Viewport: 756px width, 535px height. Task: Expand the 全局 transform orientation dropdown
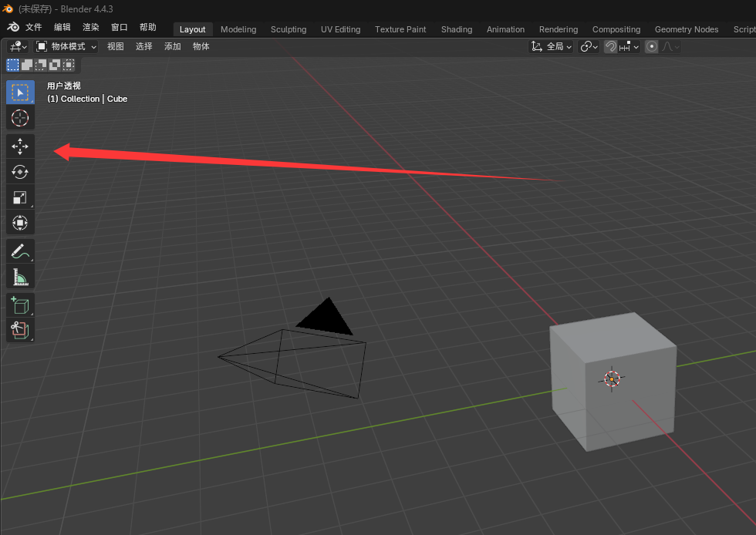coord(552,47)
